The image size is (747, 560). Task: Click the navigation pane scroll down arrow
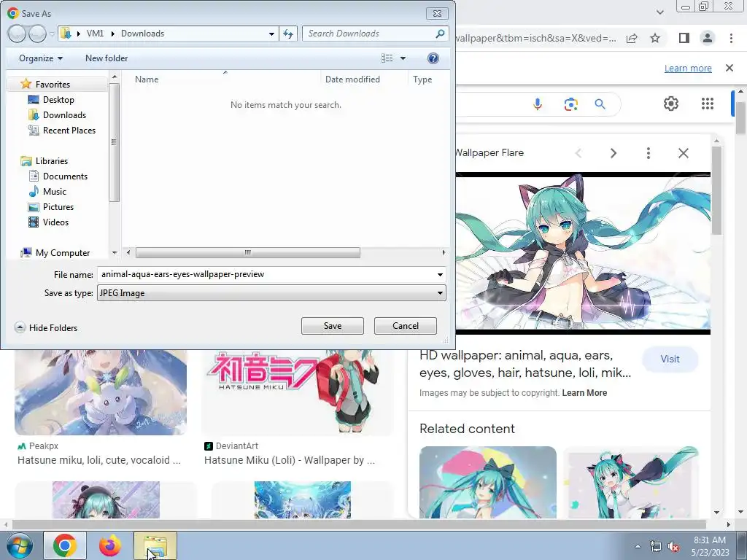(115, 252)
